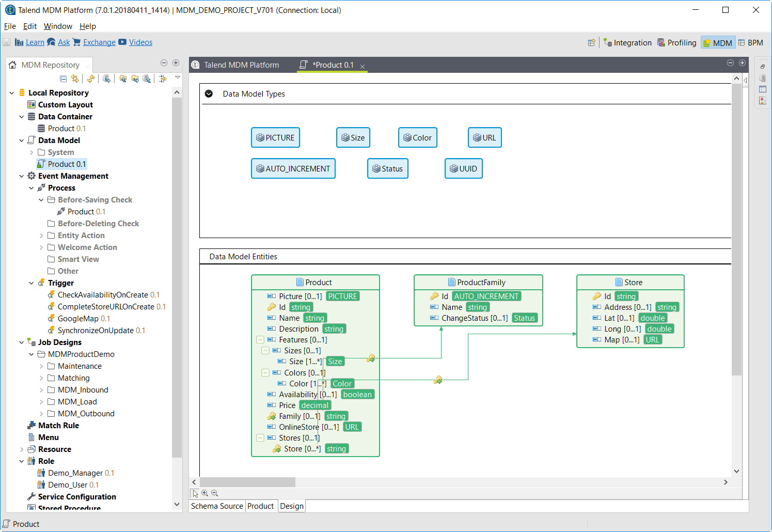Switch to the Design tab
772x532 pixels.
click(x=292, y=506)
